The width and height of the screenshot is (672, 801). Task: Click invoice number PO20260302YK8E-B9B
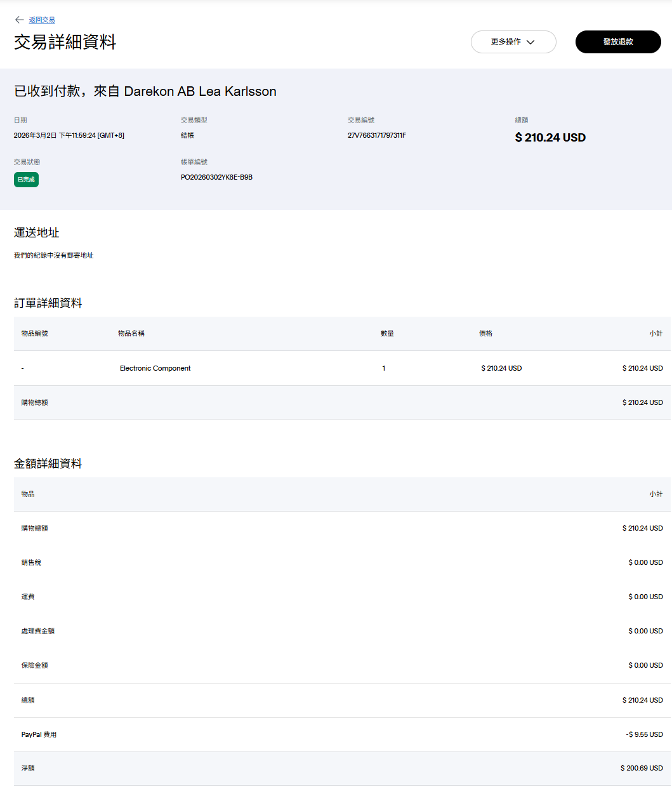(x=216, y=177)
